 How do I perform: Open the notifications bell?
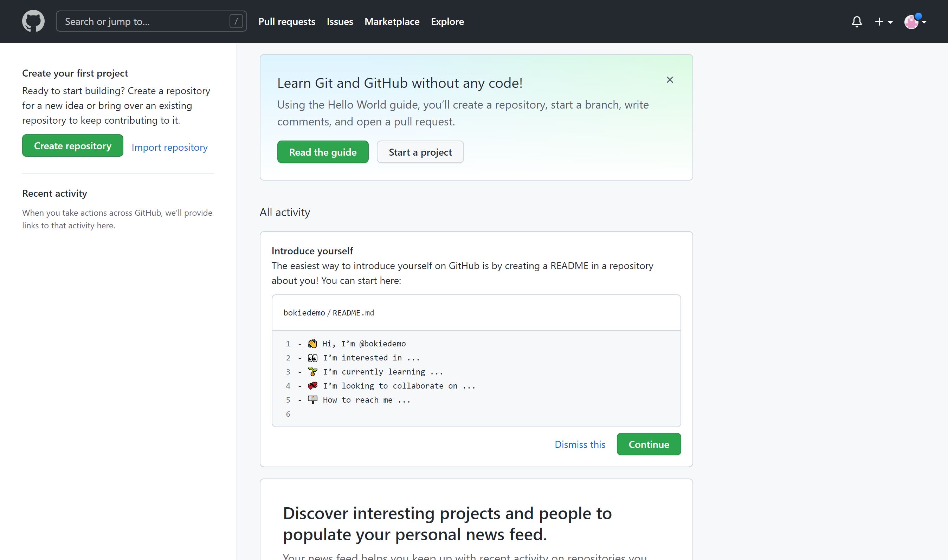click(x=857, y=21)
